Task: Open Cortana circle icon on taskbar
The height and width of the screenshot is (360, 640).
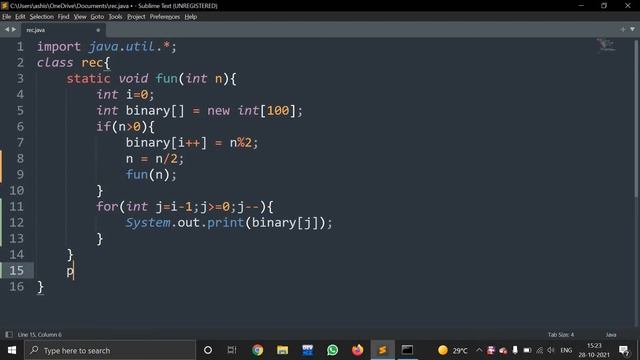Action: point(208,350)
